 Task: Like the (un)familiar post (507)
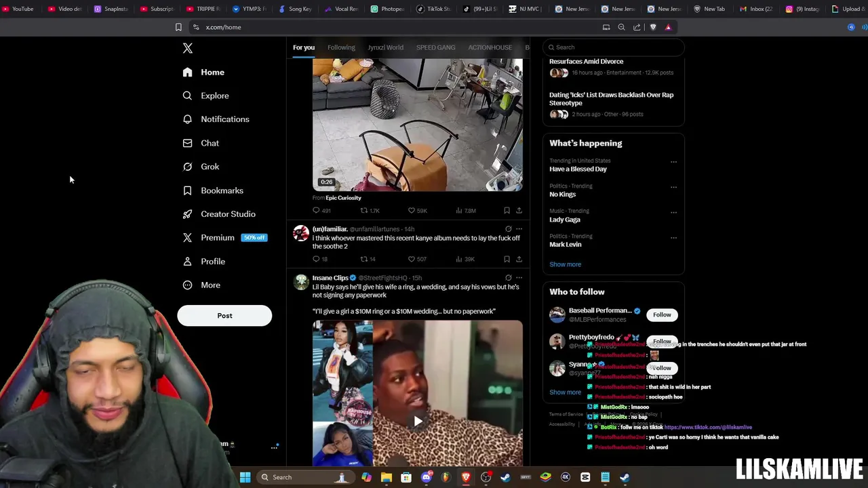coord(417,259)
